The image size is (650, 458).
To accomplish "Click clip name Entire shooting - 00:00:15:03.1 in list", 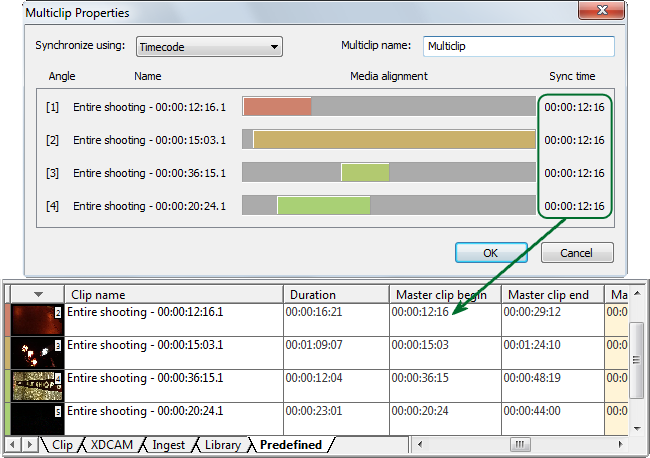I will (145, 345).
